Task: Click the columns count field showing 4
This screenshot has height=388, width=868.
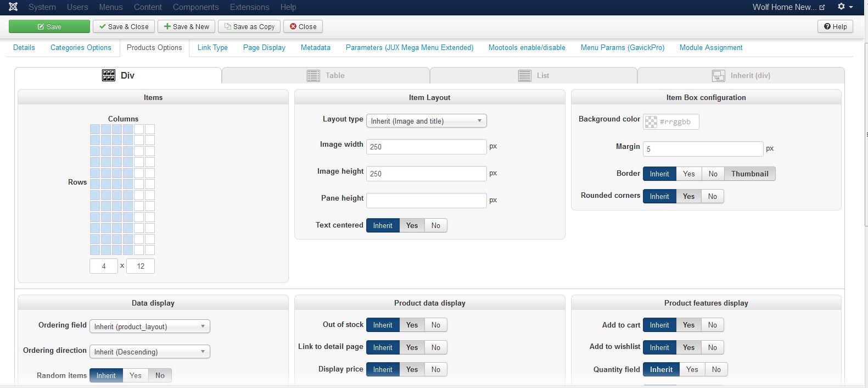Action: (x=104, y=266)
